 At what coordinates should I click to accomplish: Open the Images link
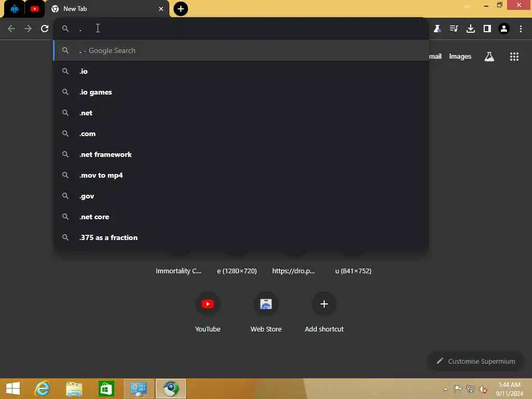(x=460, y=56)
